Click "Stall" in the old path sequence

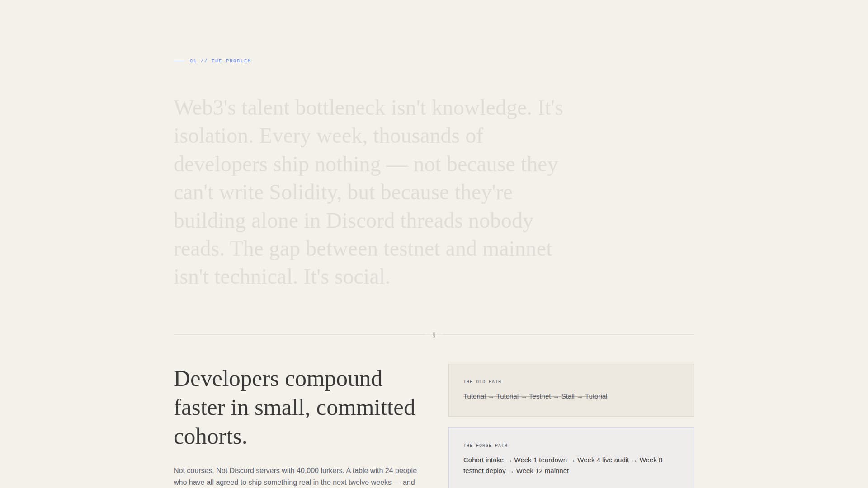568,396
